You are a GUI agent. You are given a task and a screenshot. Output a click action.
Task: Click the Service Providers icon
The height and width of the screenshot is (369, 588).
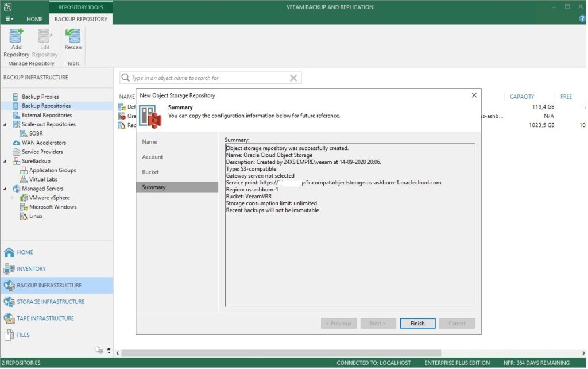[16, 152]
